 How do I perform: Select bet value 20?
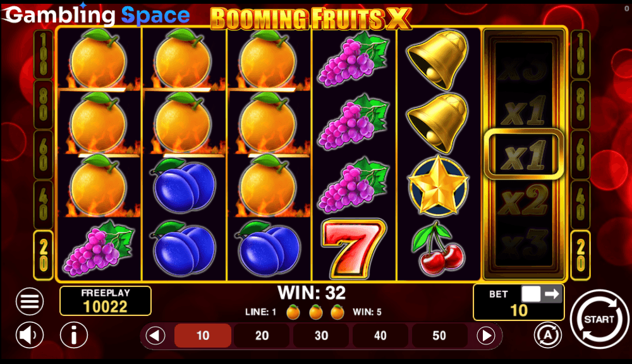click(262, 336)
